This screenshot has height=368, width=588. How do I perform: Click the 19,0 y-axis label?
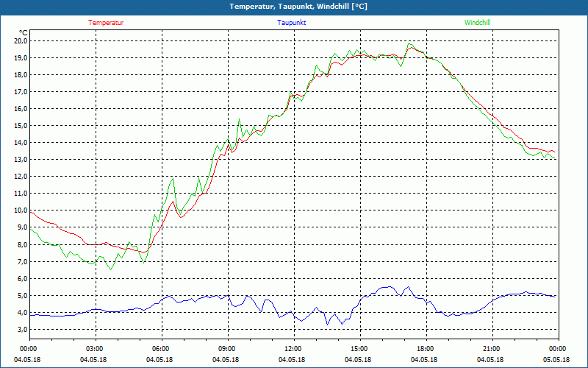[x=21, y=58]
